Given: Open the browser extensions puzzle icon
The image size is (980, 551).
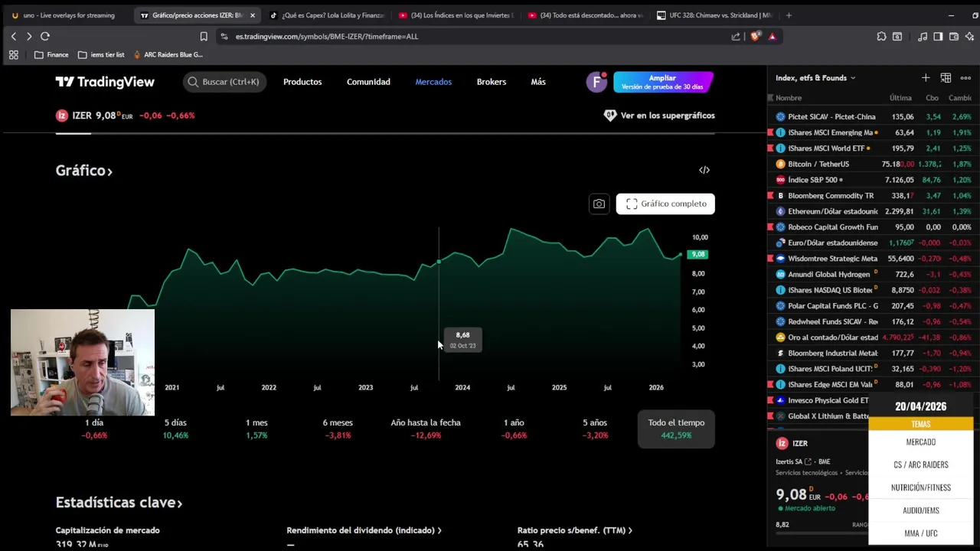Looking at the screenshot, I should 881,36.
